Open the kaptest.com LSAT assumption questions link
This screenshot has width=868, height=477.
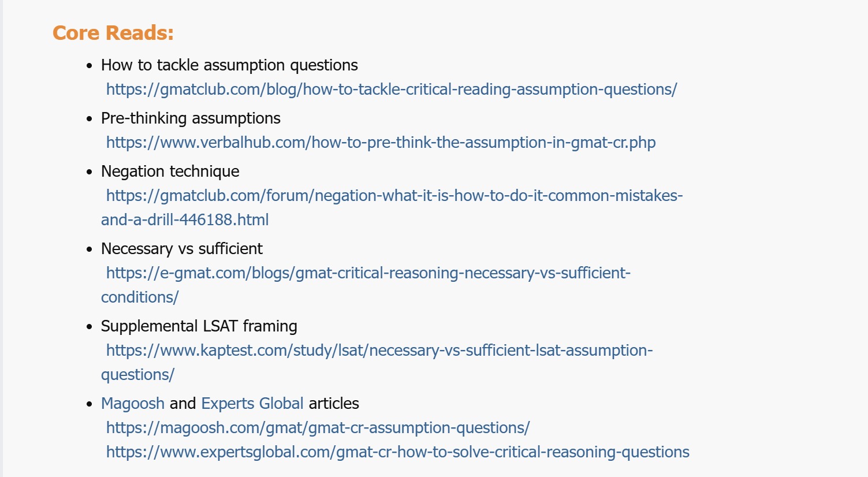point(379,351)
